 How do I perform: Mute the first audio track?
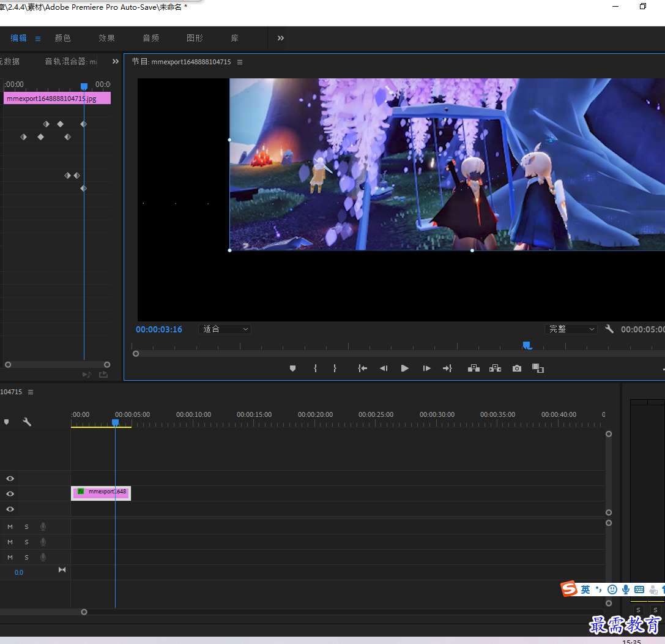(10, 526)
